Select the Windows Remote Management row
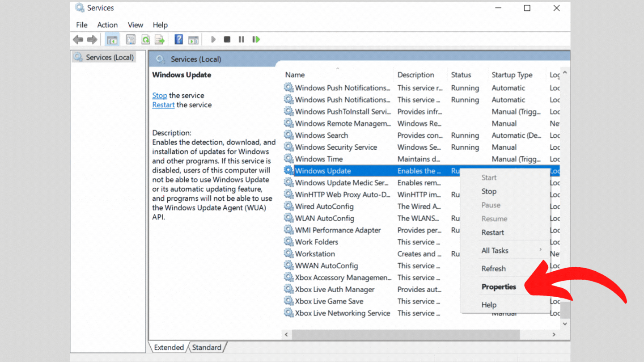644x362 pixels. click(x=421, y=123)
